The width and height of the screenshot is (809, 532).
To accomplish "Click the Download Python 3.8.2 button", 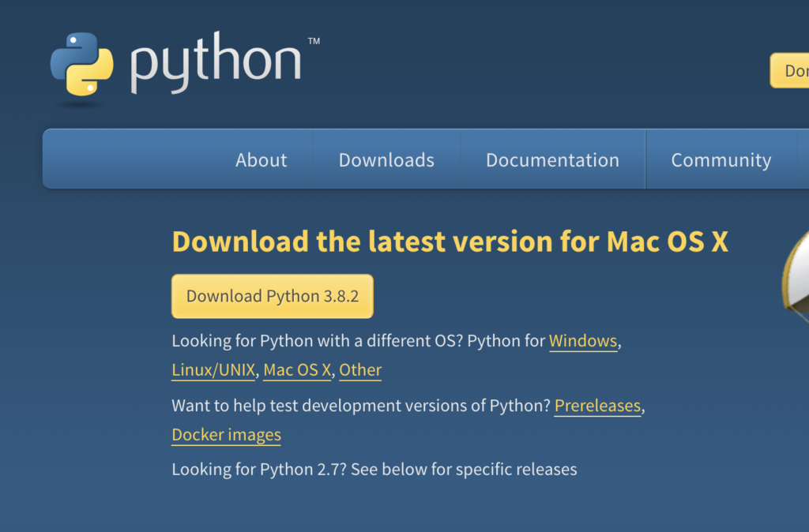I will pos(272,296).
